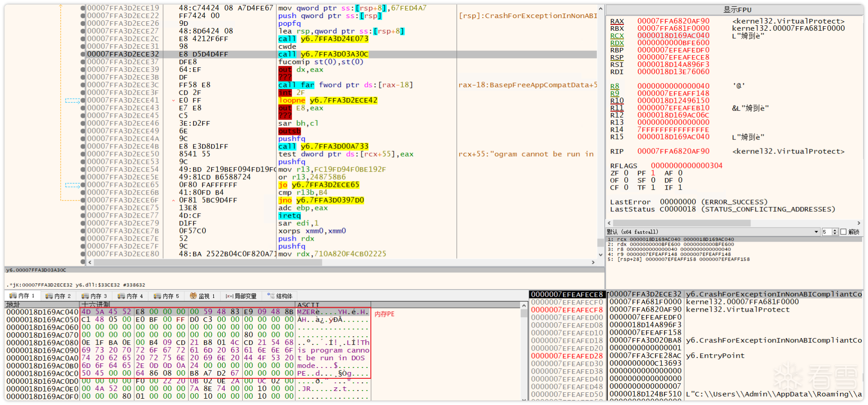Toggle the TF flag value
This screenshot has width=868, height=405.
pyautogui.click(x=653, y=187)
